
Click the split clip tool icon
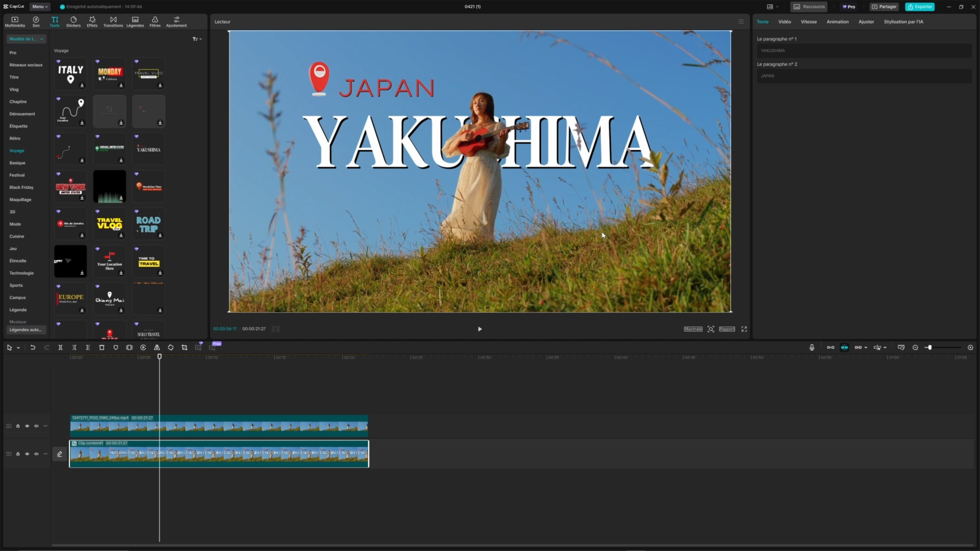tap(60, 347)
